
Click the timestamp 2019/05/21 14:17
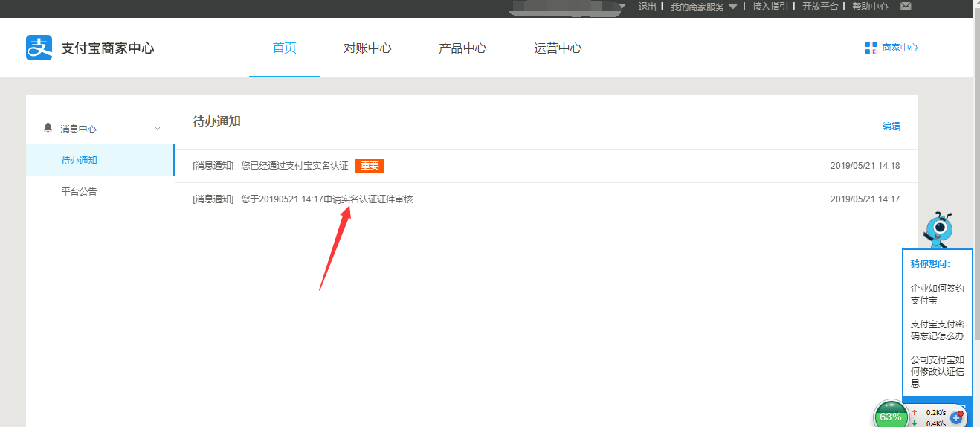coord(865,199)
